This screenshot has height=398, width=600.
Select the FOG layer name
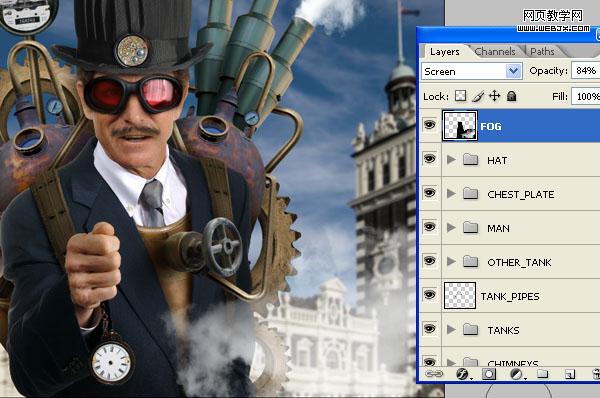(491, 126)
